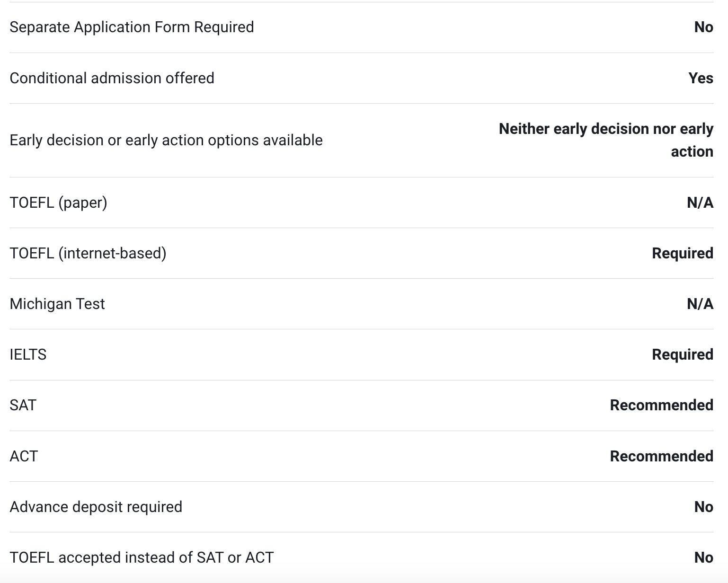
Task: Click the 'Separate Application Form Required' label
Action: (132, 27)
